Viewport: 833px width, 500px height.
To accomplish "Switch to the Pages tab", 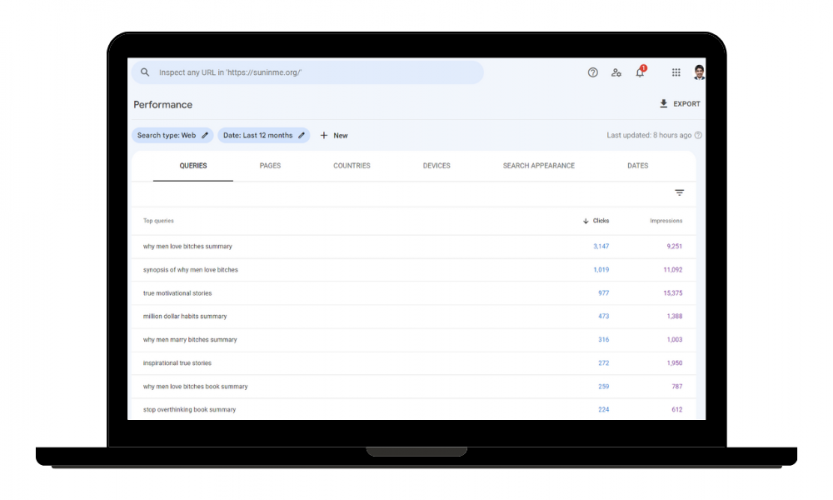I will [x=270, y=166].
